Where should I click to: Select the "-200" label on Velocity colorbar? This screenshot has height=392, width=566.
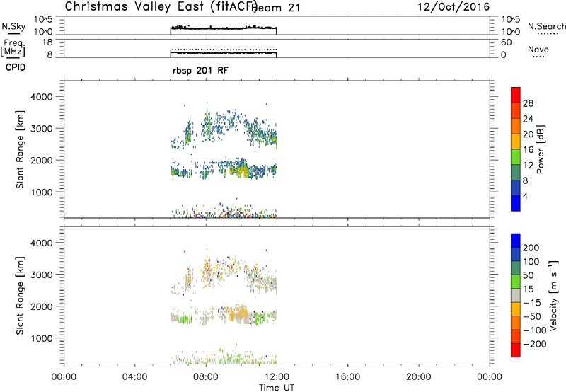coord(535,344)
